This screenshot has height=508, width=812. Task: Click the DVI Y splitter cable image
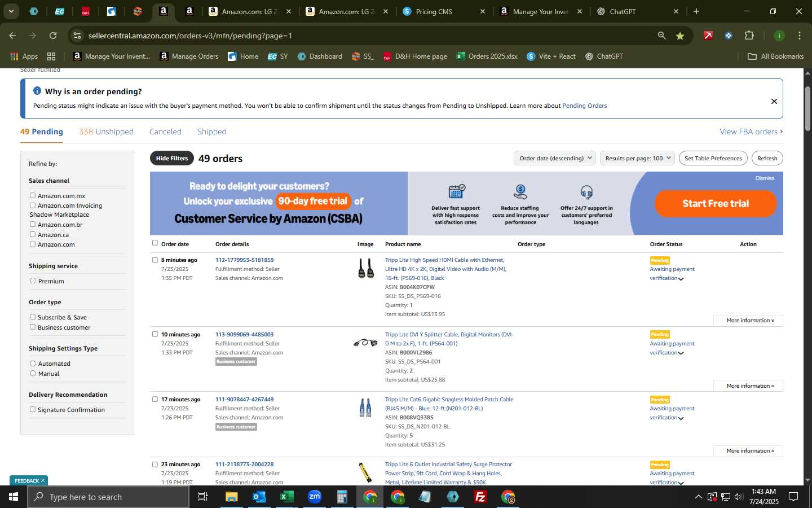point(365,343)
